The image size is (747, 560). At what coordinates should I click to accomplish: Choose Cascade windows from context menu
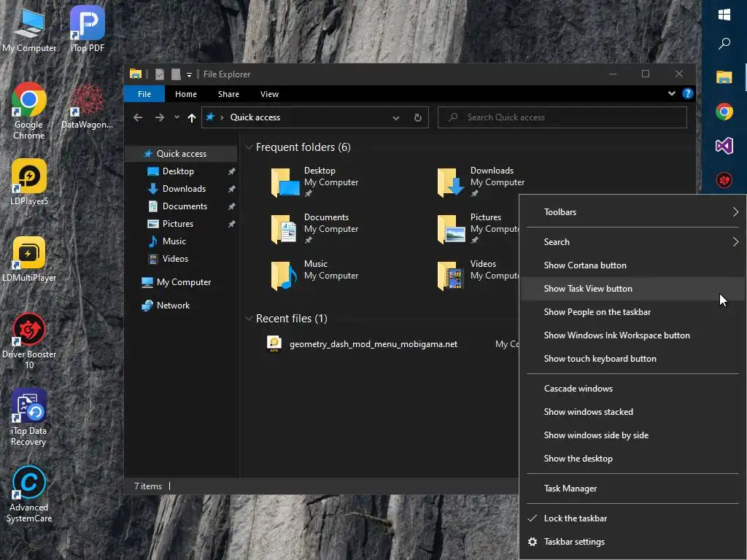coord(632,389)
